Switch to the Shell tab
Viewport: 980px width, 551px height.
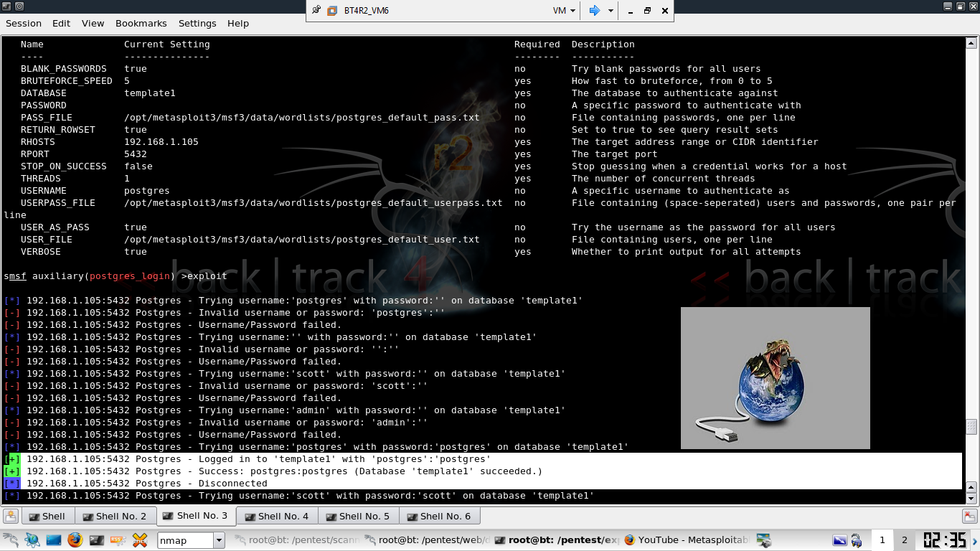(47, 516)
